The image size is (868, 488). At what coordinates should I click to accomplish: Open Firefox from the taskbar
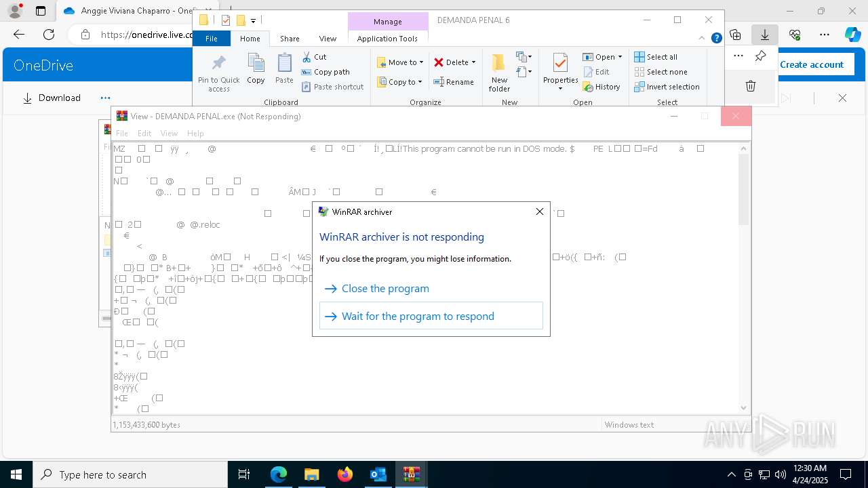coord(345,474)
